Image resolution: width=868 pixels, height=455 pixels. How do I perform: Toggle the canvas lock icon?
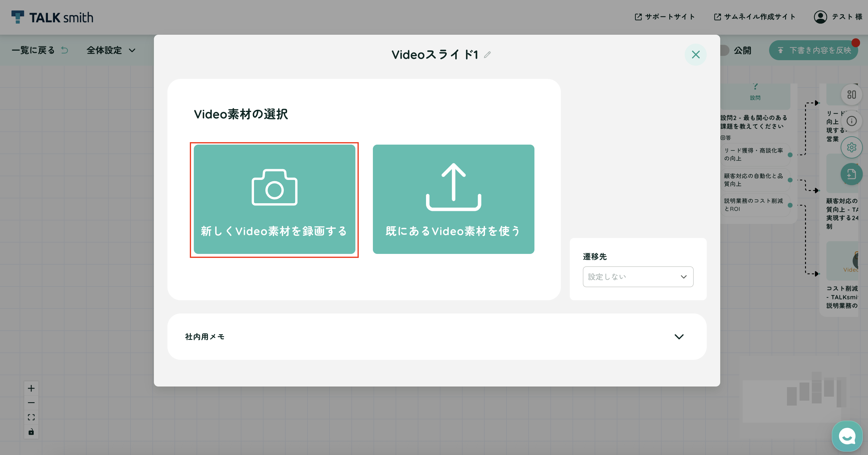pos(31,431)
